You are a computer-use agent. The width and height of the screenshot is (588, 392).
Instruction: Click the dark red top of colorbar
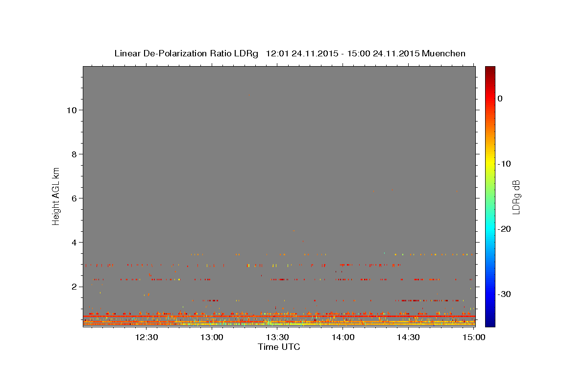[x=490, y=70]
